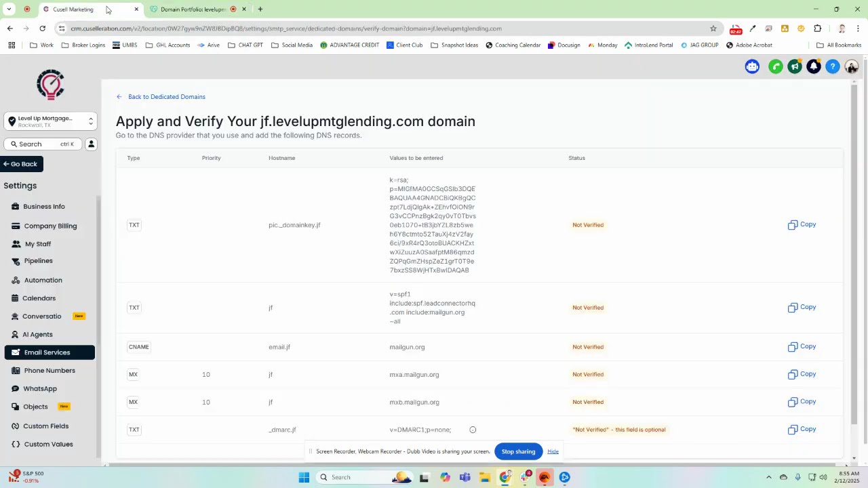Viewport: 868px width, 488px height.
Task: Open My Staff settings
Action: click(38, 244)
